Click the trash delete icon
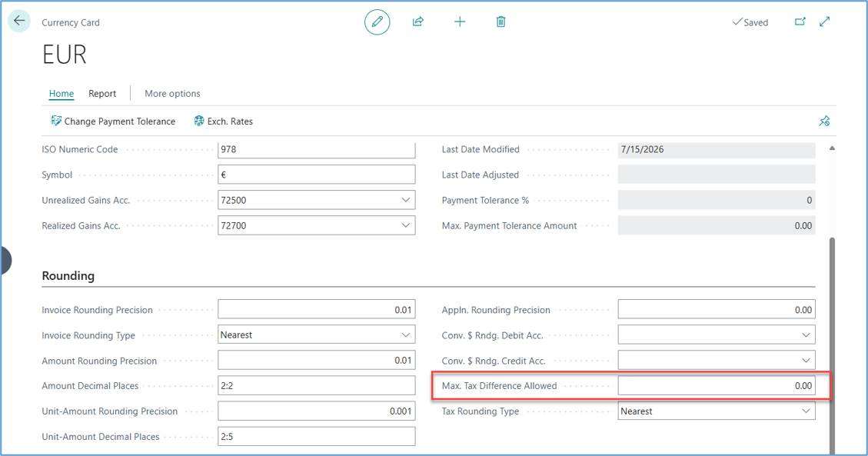Screen dimensions: 868x456 click(x=501, y=22)
